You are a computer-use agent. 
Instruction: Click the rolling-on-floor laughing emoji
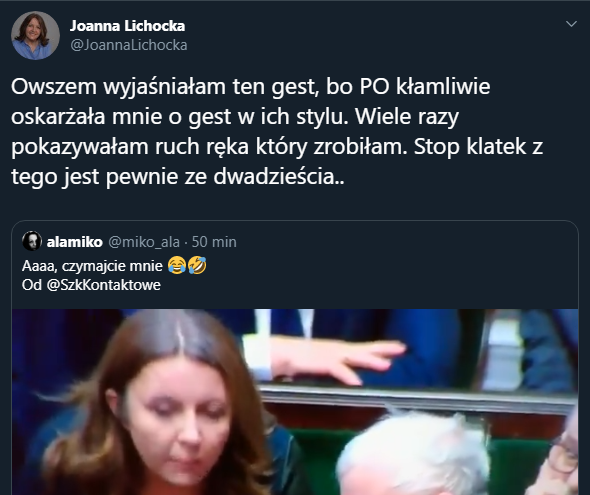pyautogui.click(x=197, y=265)
